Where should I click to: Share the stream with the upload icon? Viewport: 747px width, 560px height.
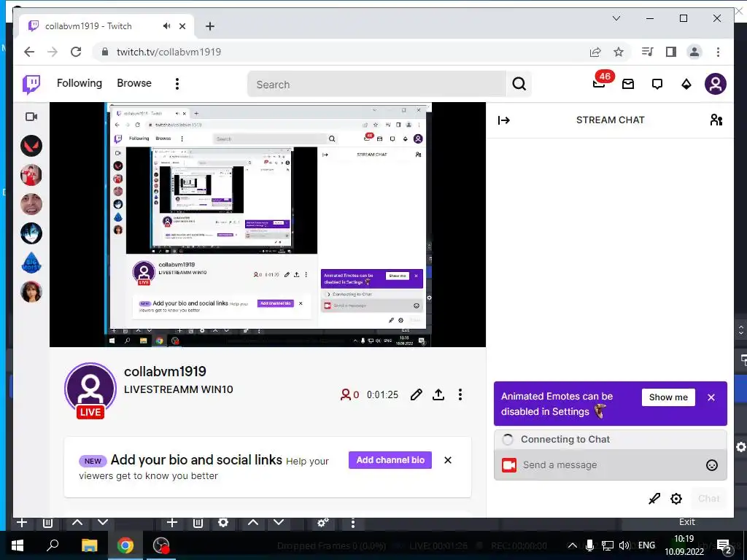tap(438, 394)
